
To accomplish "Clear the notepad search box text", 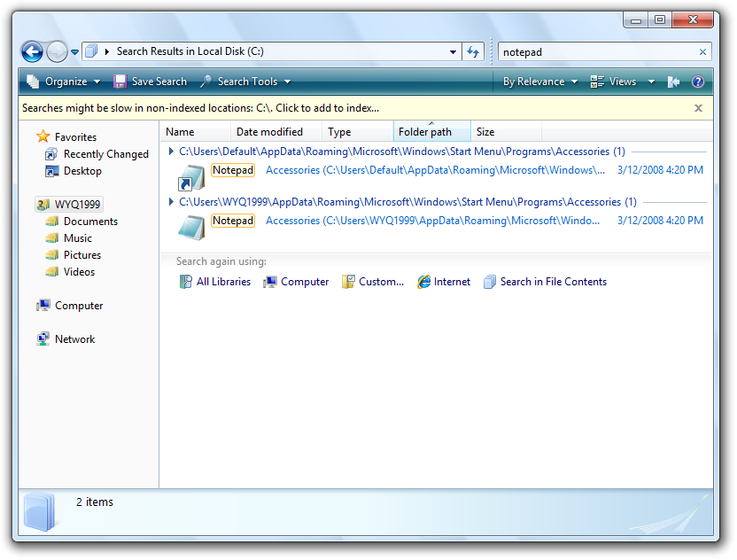I will click(703, 52).
